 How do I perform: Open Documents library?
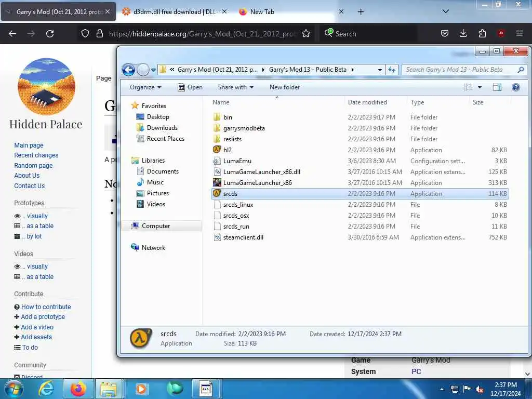click(163, 171)
